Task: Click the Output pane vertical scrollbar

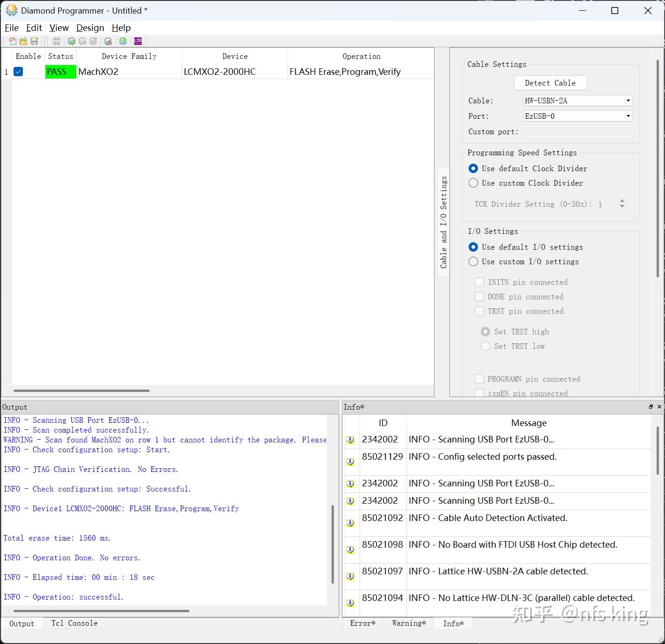Action: coord(333,544)
